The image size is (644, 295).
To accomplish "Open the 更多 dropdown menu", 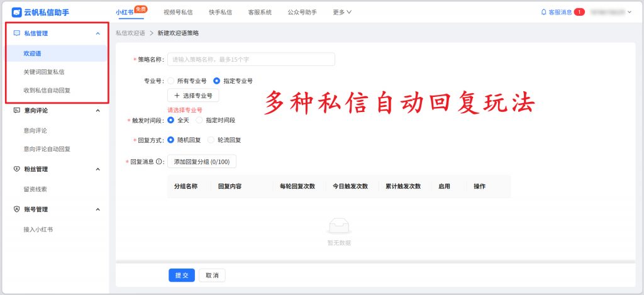I will (x=342, y=13).
